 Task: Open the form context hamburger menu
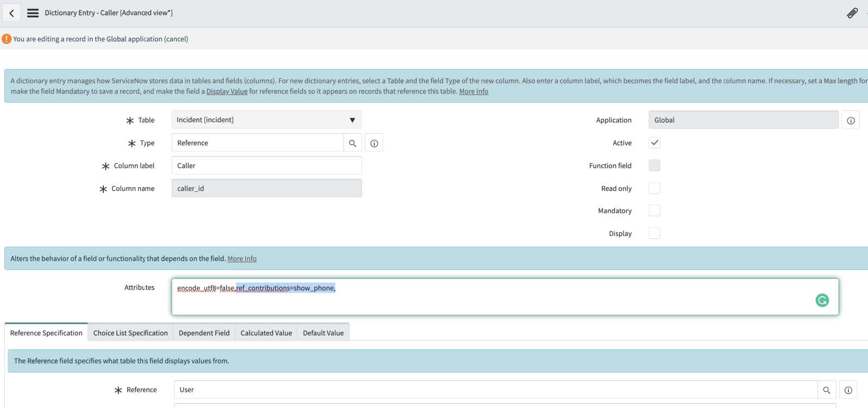[x=33, y=13]
